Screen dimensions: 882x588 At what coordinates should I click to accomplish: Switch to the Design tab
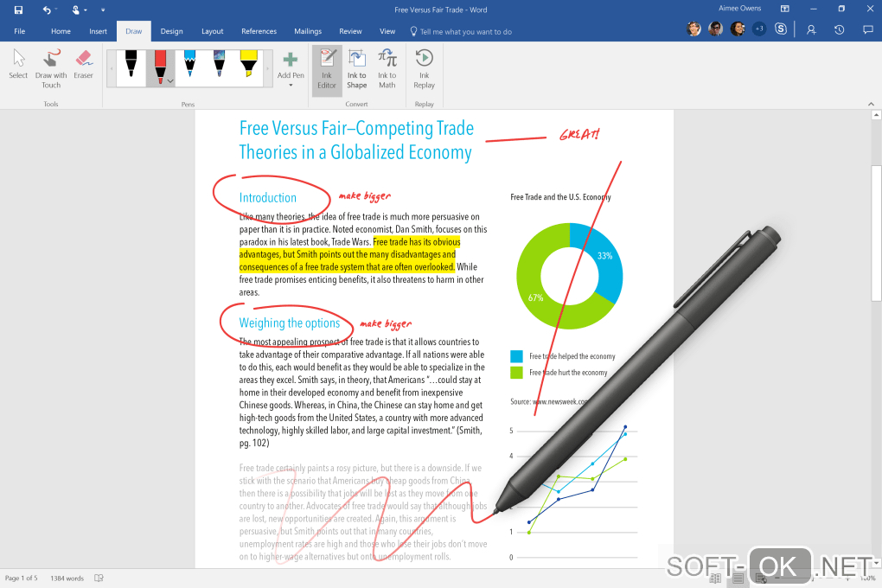pos(171,31)
